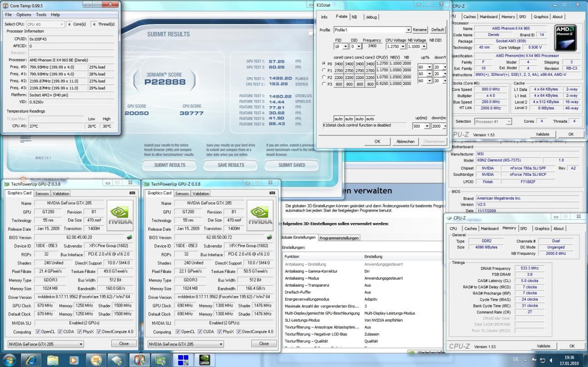588x367 pixels.
Task: Open the FID dropdown showing 18
Action: click(341, 46)
